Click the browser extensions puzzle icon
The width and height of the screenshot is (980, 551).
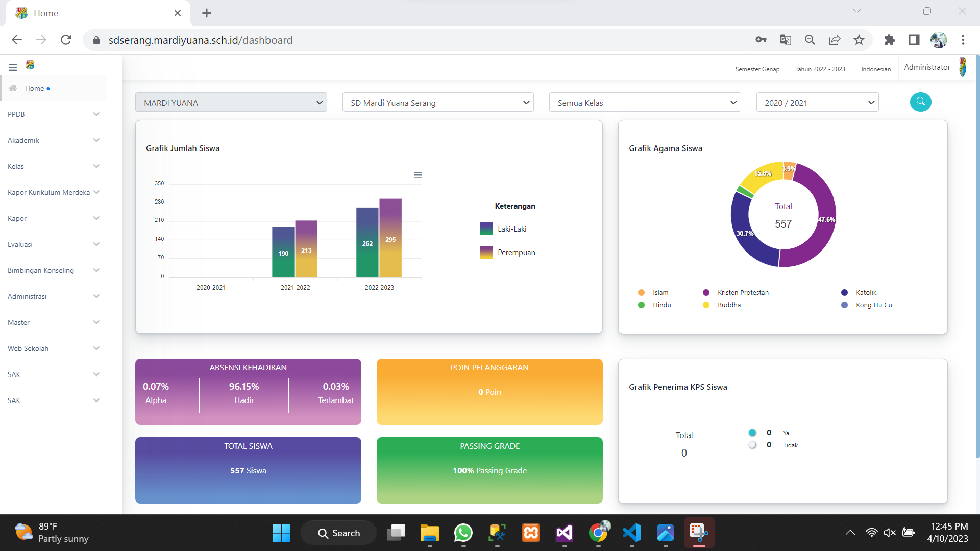[889, 40]
